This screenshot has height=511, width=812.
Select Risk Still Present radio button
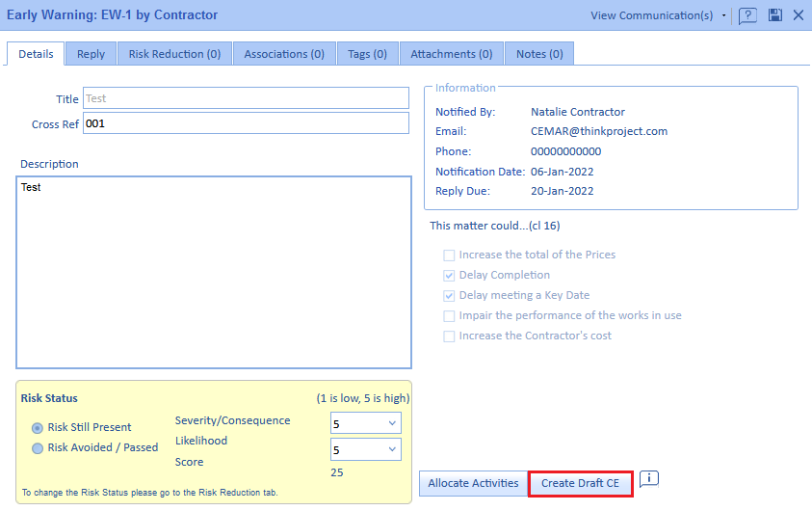tap(38, 427)
